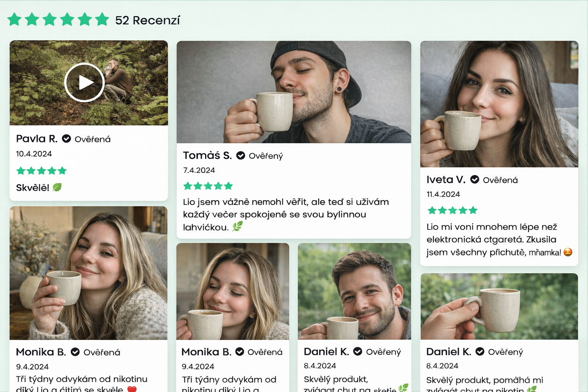Click the leaf emoji after "Skvělé!"
This screenshot has height=392, width=588.
coord(57,187)
